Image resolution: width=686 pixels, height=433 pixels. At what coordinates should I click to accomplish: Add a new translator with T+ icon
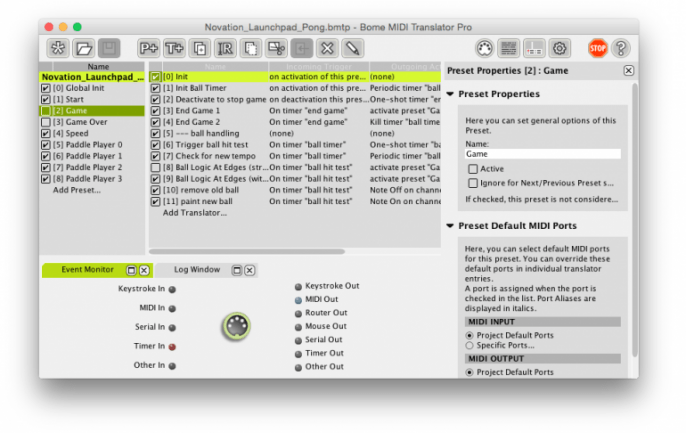click(x=174, y=48)
